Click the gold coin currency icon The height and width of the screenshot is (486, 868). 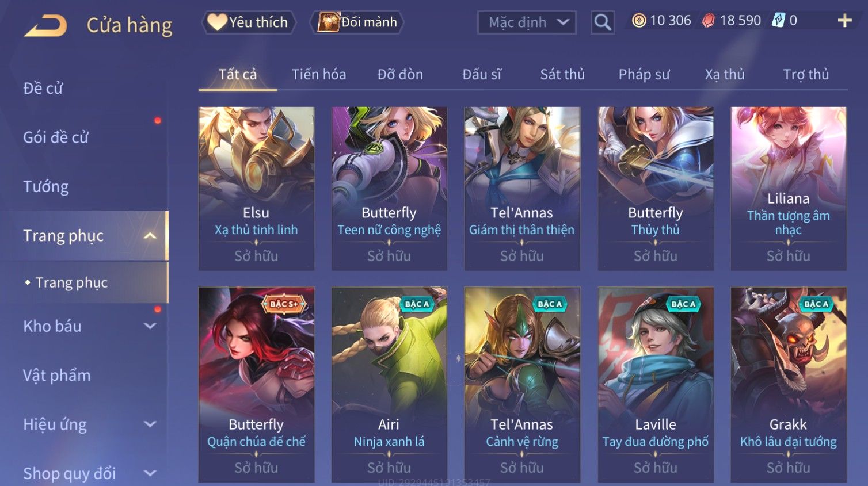639,21
